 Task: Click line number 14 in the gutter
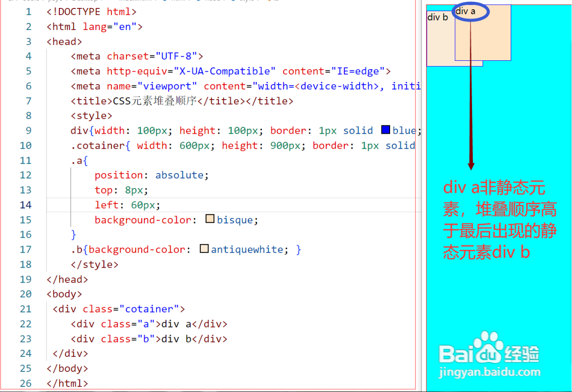[x=26, y=205]
